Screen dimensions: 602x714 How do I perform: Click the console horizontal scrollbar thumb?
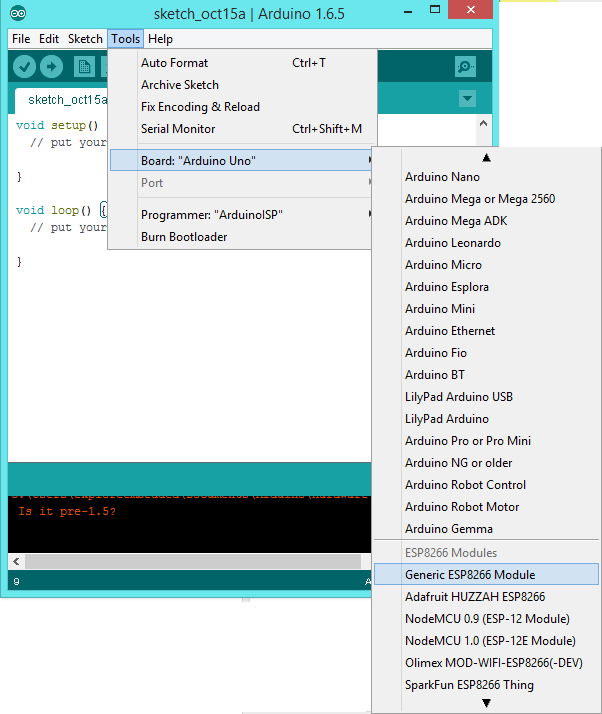point(193,561)
